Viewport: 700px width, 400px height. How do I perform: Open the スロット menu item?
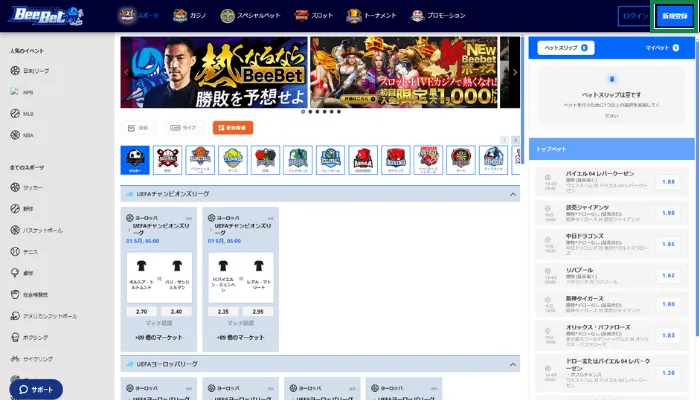[314, 16]
